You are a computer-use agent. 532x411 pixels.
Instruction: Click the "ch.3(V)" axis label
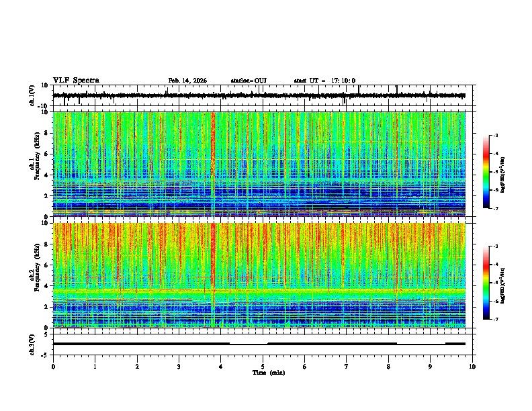(32, 345)
